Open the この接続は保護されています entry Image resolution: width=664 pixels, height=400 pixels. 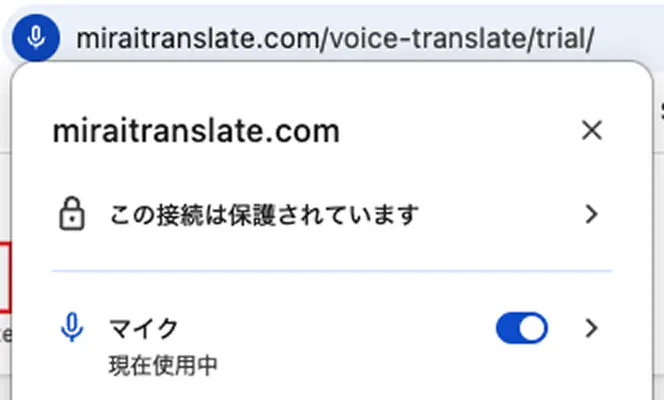pyautogui.click(x=264, y=214)
